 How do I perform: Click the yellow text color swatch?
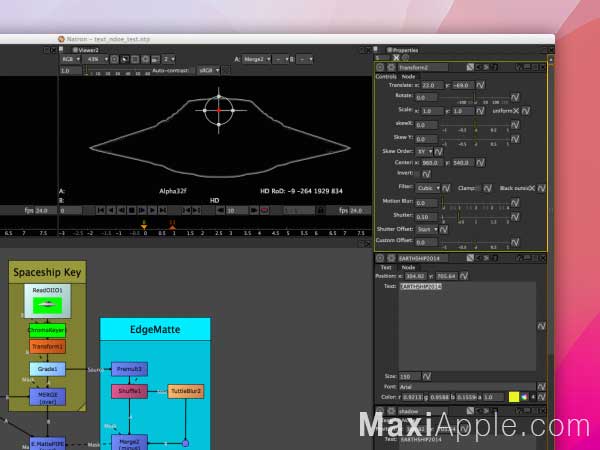tap(514, 397)
